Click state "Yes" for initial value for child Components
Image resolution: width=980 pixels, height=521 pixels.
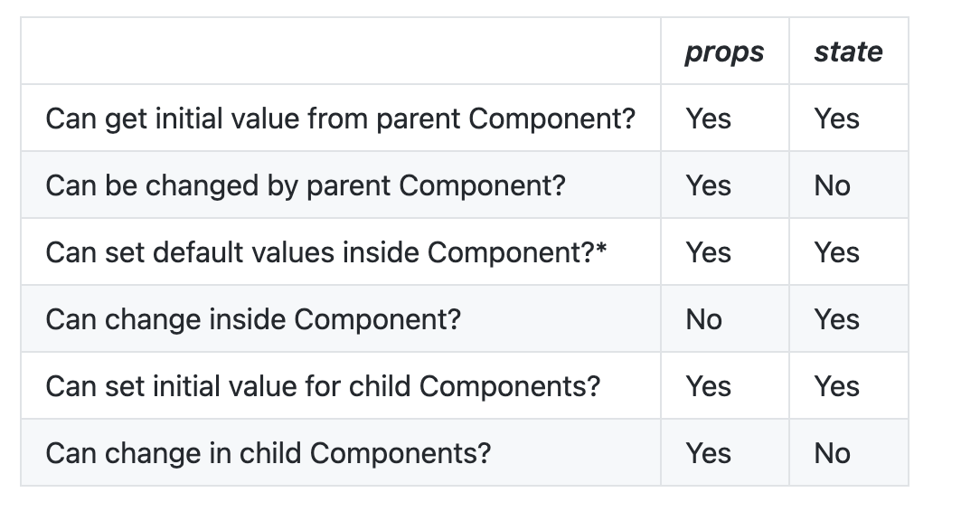[x=836, y=386]
